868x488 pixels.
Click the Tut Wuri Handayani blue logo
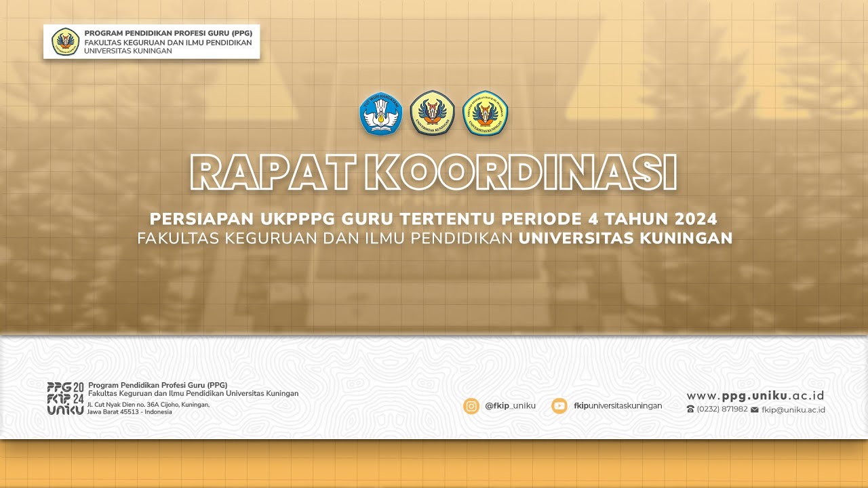coord(381,113)
